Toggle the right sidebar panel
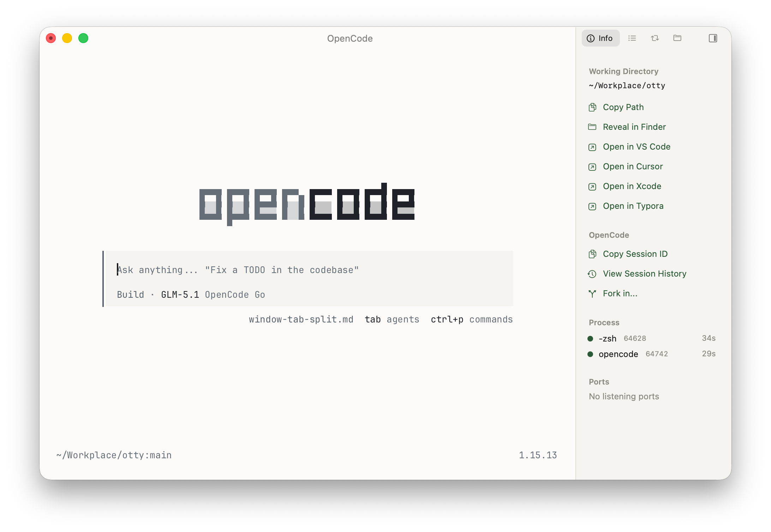The height and width of the screenshot is (532, 771). pyautogui.click(x=713, y=38)
